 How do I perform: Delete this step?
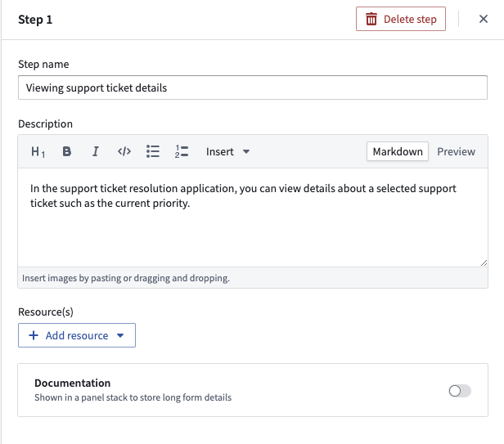pos(401,19)
